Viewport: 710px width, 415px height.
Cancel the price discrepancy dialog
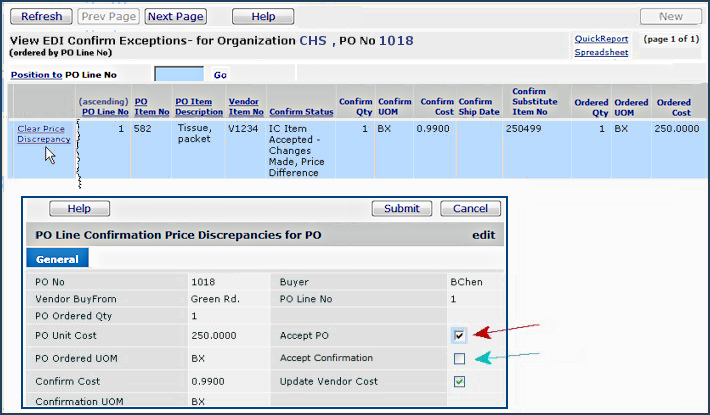[470, 209]
